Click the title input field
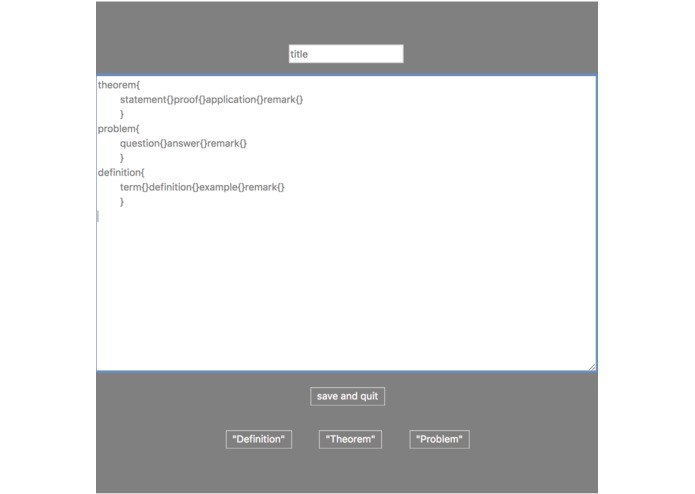The width and height of the screenshot is (695, 494). (x=346, y=54)
